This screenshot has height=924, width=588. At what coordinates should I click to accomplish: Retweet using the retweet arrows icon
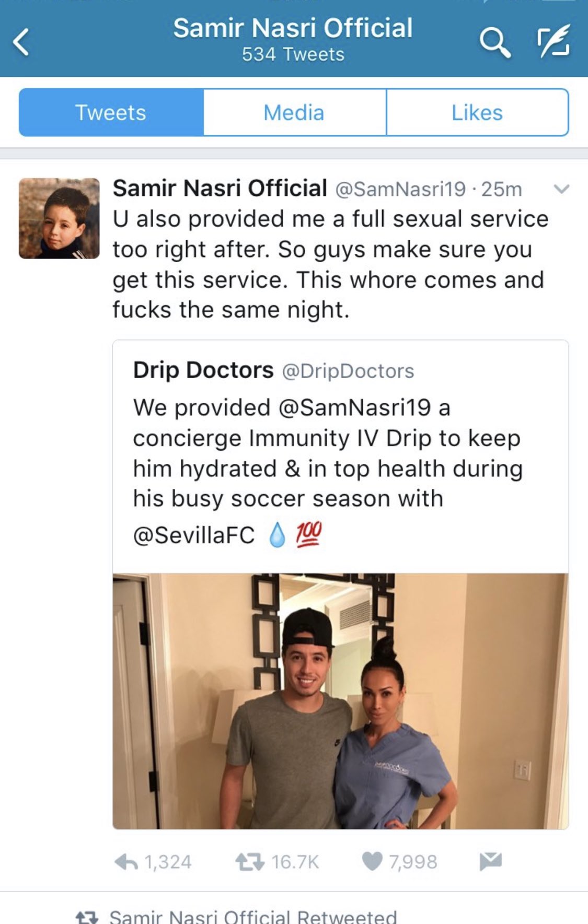point(249,862)
